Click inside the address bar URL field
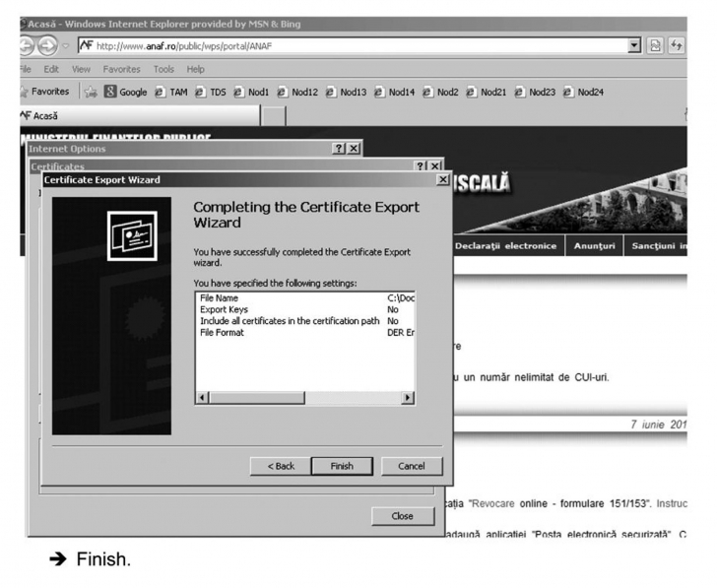717x588 pixels. tap(345, 46)
